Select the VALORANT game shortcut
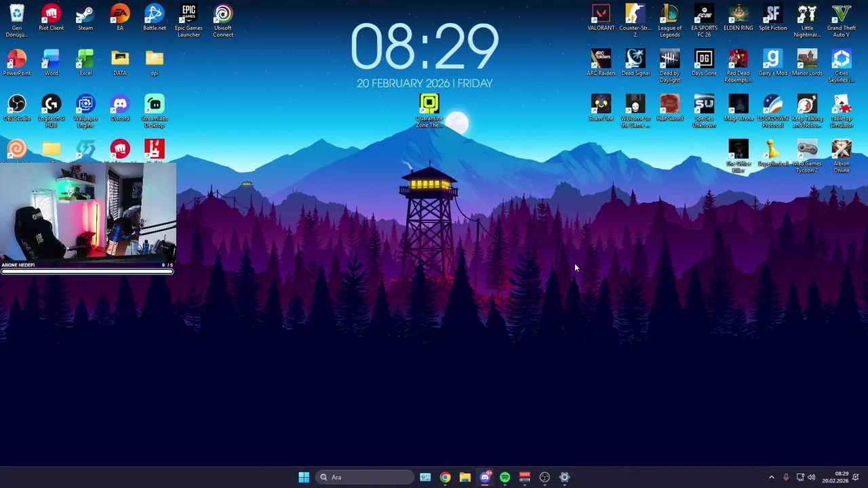Viewport: 868px width, 488px height. coord(601,18)
